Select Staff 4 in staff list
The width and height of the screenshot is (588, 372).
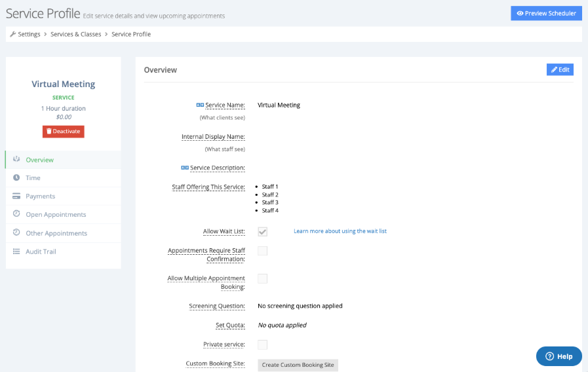coord(270,210)
